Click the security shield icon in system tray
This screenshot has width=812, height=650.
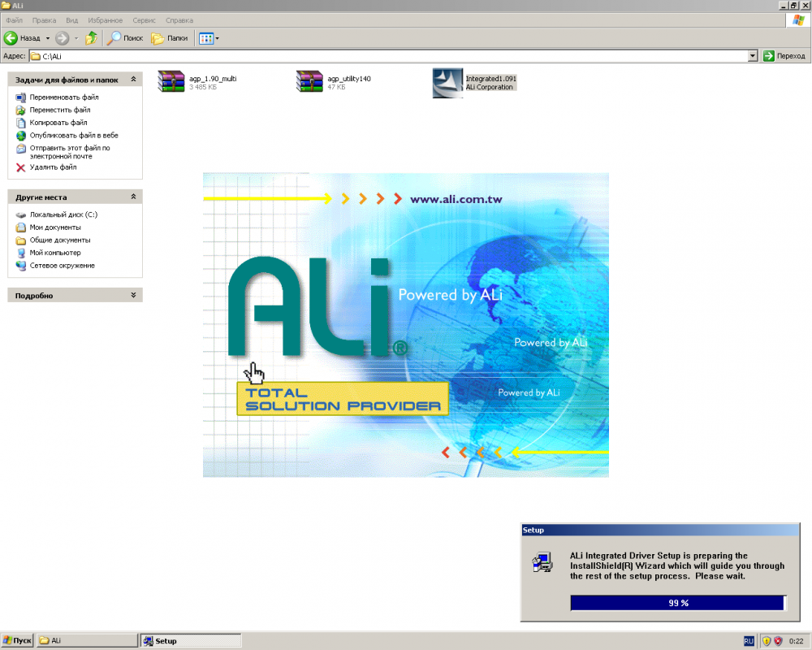766,641
